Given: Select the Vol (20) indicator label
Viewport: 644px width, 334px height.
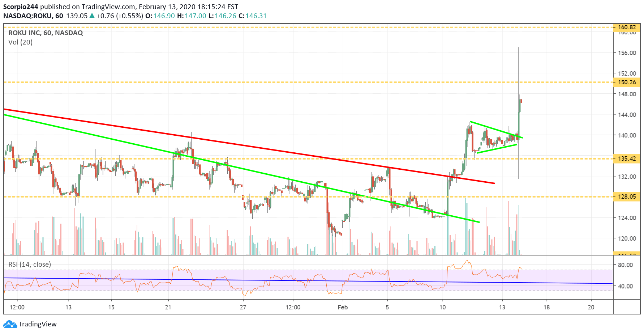Looking at the screenshot, I should (20, 42).
